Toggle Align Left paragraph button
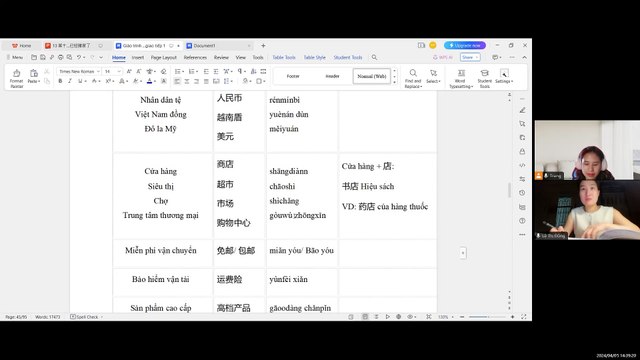The height and width of the screenshot is (360, 640). (x=177, y=81)
